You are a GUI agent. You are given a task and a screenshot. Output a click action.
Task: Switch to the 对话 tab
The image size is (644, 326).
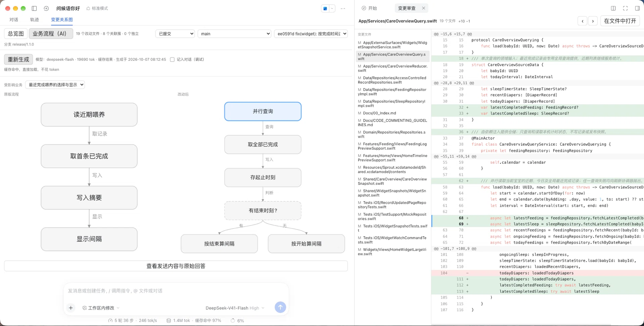click(x=14, y=20)
